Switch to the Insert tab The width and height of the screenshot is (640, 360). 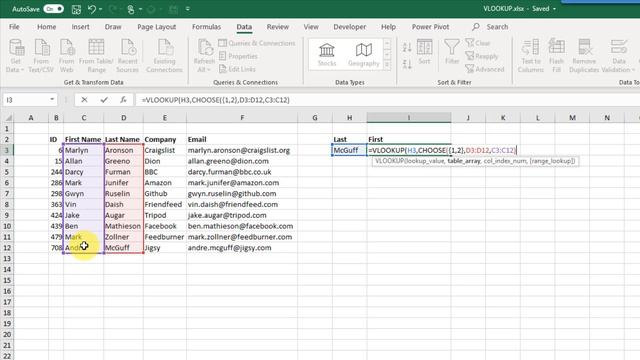pos(80,27)
